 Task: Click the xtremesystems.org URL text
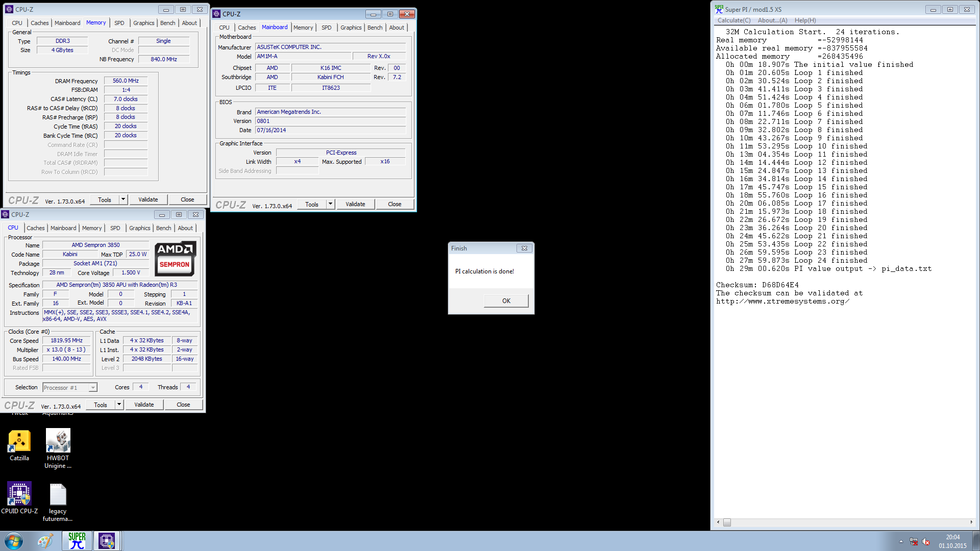(782, 301)
